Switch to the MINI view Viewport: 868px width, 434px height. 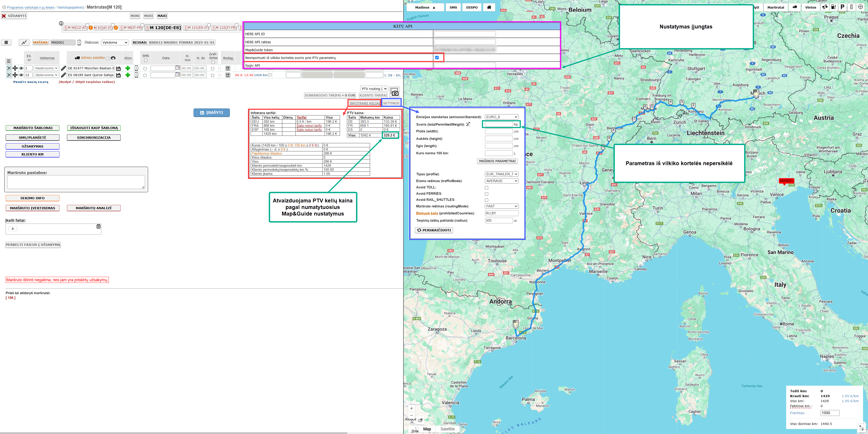[x=135, y=16]
